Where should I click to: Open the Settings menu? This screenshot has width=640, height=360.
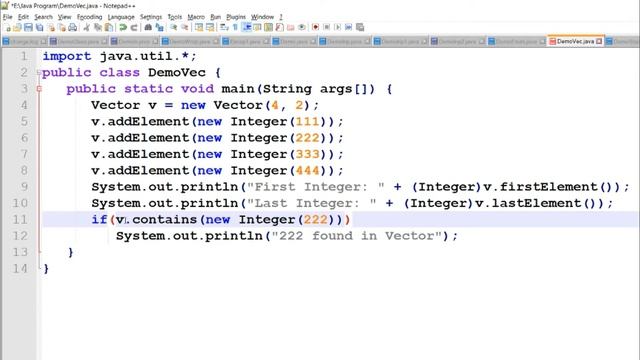click(151, 17)
